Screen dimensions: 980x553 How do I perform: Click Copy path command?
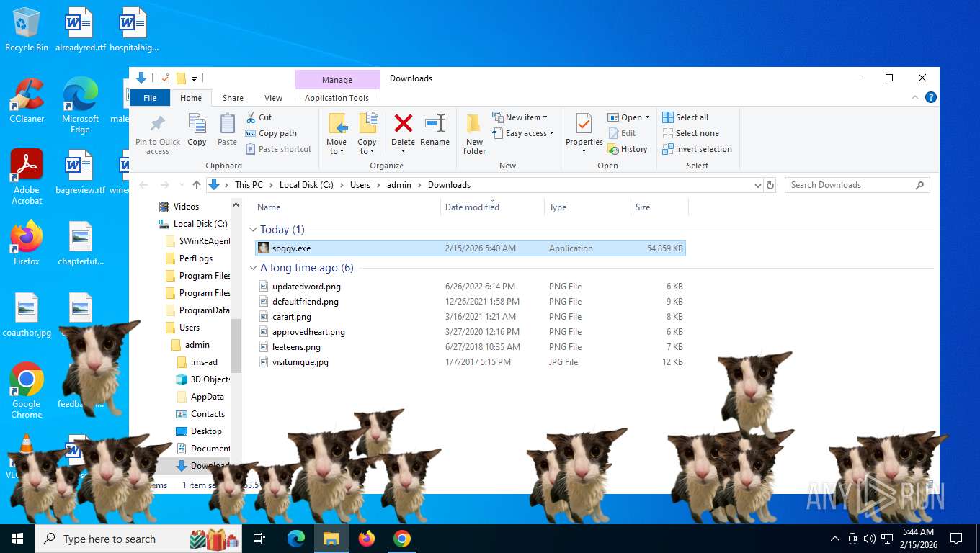tap(271, 133)
